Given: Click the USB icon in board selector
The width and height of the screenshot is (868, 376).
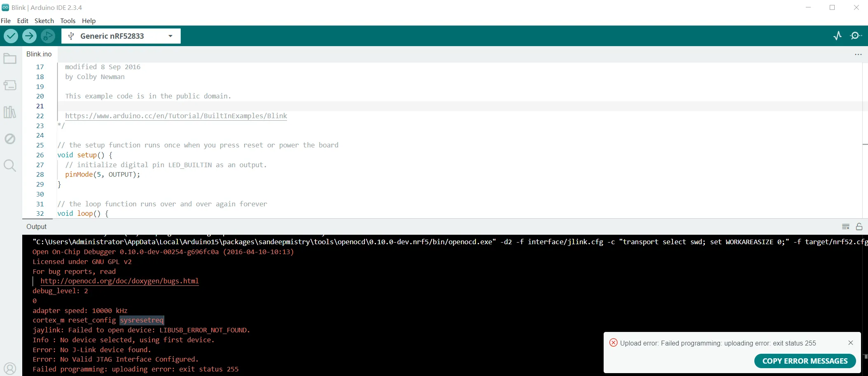Looking at the screenshot, I should (x=71, y=36).
